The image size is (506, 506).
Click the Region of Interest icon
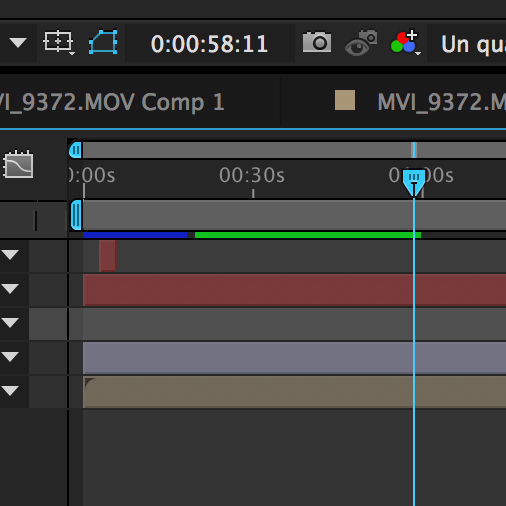pyautogui.click(x=58, y=42)
